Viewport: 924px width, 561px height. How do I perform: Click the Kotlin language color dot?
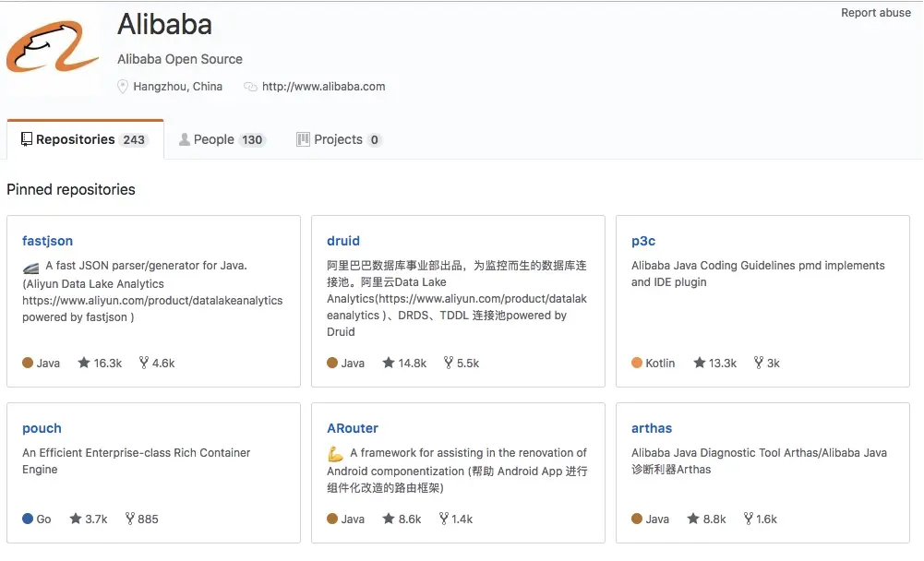click(x=637, y=363)
